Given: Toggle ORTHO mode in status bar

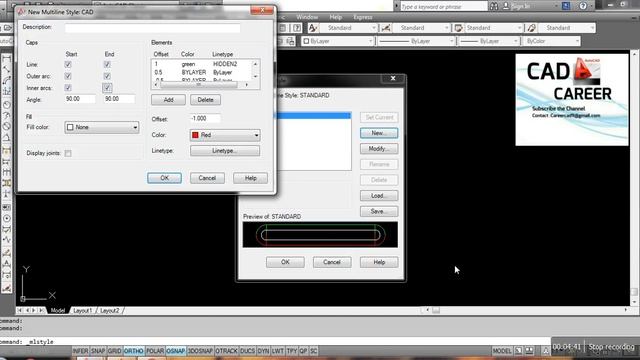Looking at the screenshot, I should (x=133, y=351).
